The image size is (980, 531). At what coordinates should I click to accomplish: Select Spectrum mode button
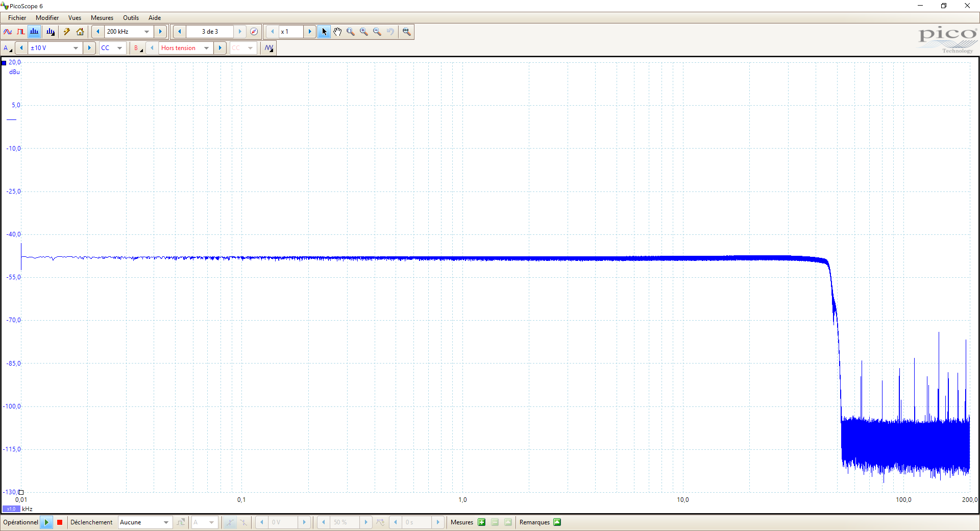[34, 32]
